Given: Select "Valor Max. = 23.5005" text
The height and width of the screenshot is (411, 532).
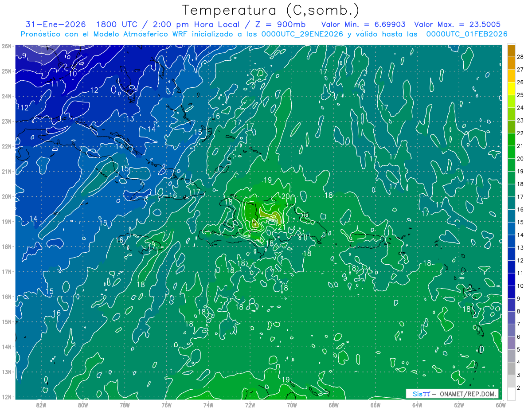Looking at the screenshot, I should (x=458, y=24).
